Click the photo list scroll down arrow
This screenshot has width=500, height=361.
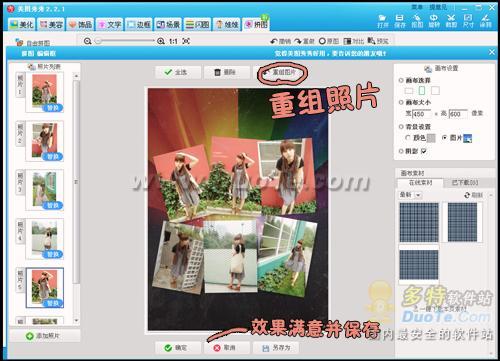pyautogui.click(x=76, y=321)
